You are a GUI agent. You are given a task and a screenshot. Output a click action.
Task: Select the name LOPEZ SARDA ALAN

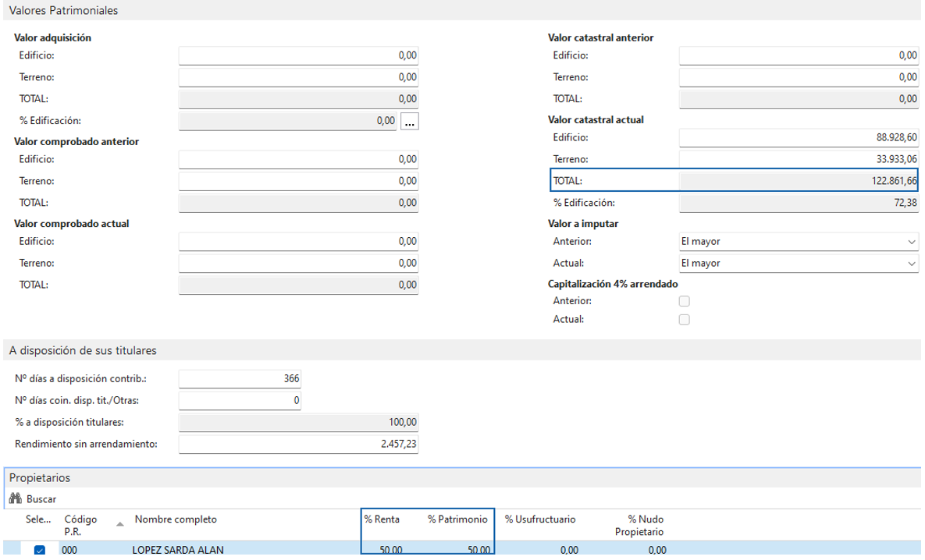(178, 550)
